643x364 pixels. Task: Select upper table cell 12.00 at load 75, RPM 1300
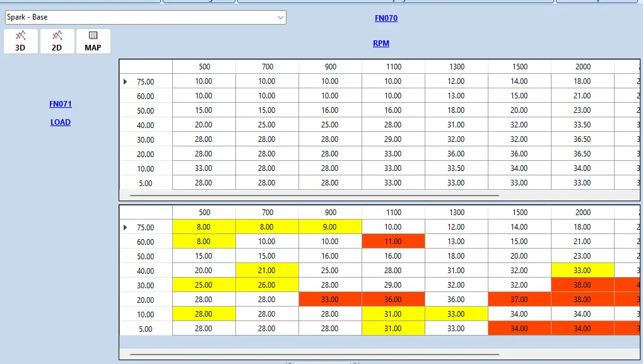pos(456,81)
